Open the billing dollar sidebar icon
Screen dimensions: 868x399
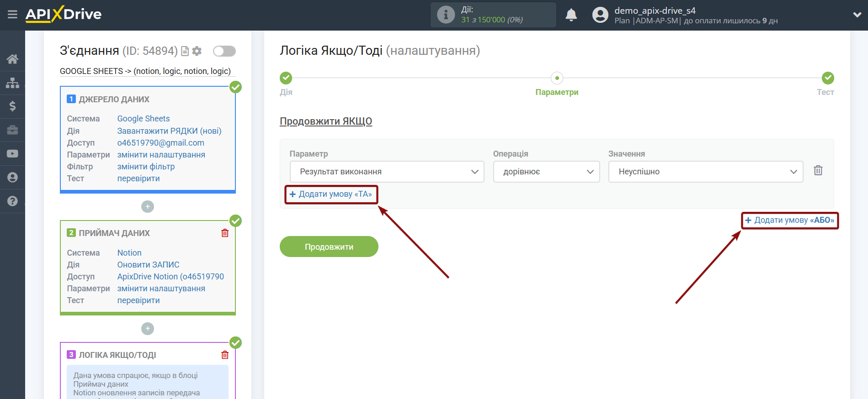12,106
